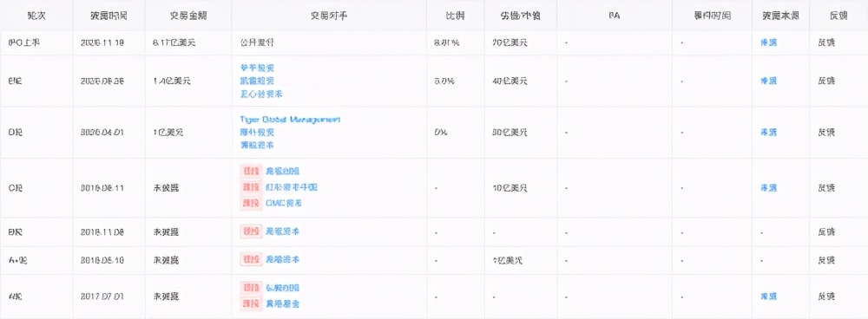Select the IPO round cell in the first row
868x319 pixels.
36,42
